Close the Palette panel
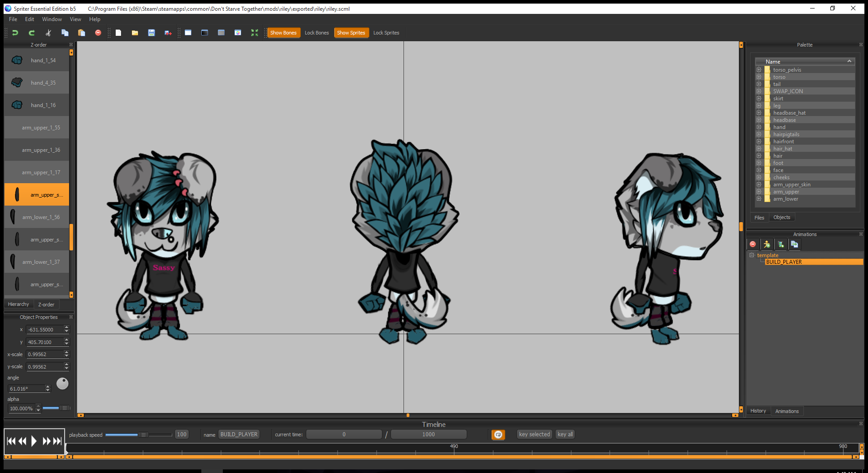 (x=861, y=45)
